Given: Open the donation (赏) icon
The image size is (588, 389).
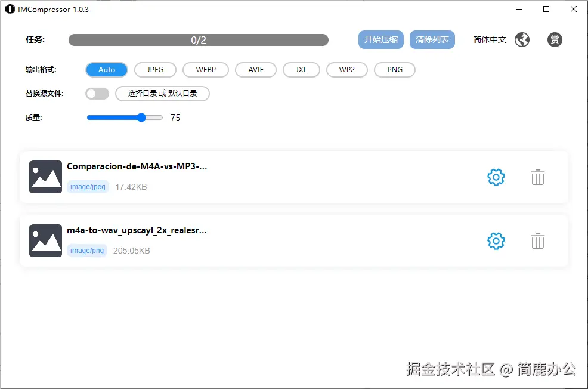Looking at the screenshot, I should click(x=555, y=39).
